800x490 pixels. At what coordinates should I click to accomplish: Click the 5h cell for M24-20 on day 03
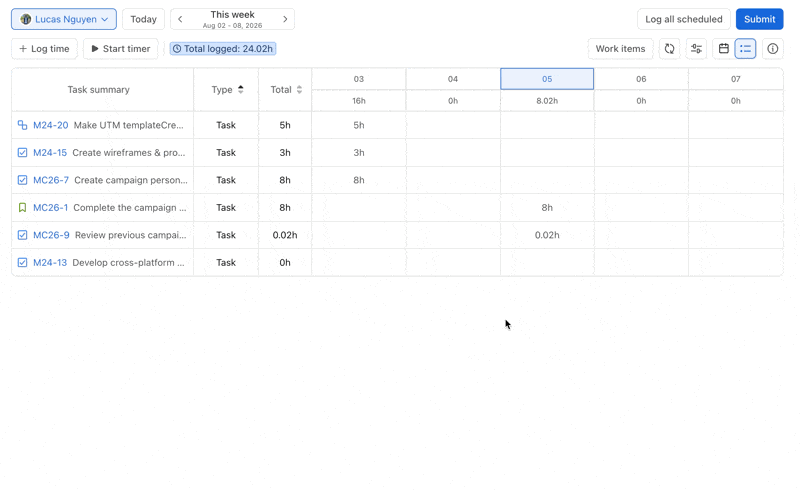(359, 126)
